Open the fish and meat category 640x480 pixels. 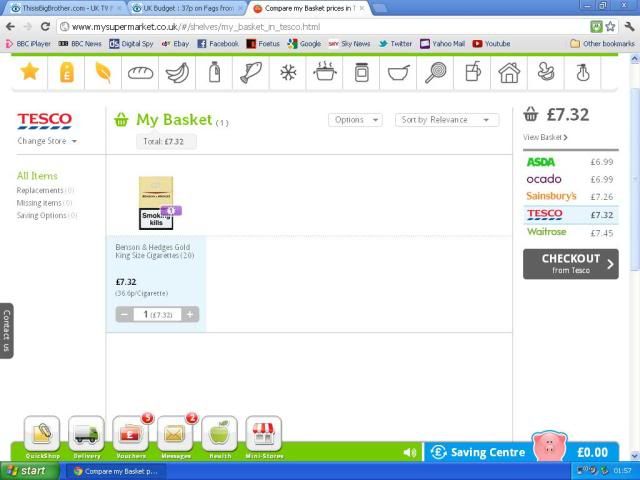click(x=251, y=73)
